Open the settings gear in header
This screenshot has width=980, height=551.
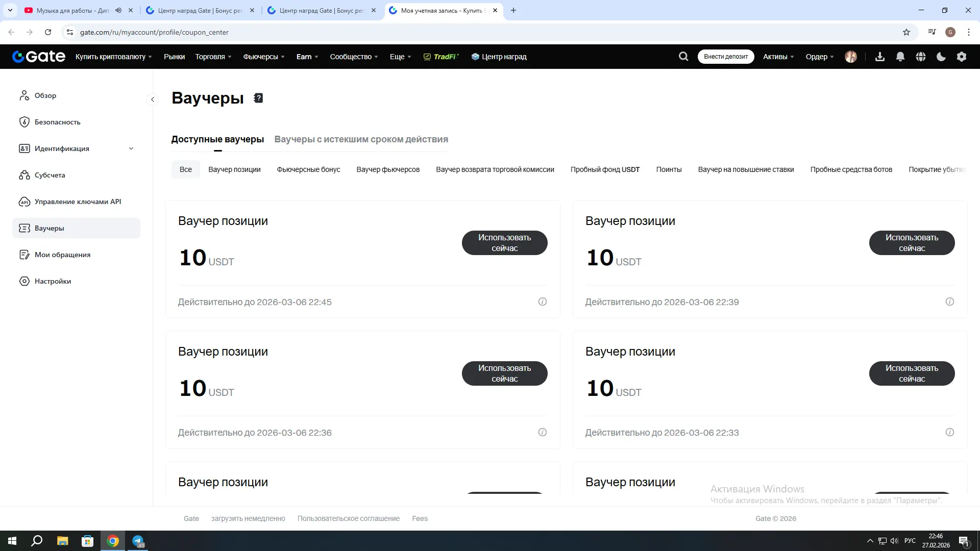[962, 57]
